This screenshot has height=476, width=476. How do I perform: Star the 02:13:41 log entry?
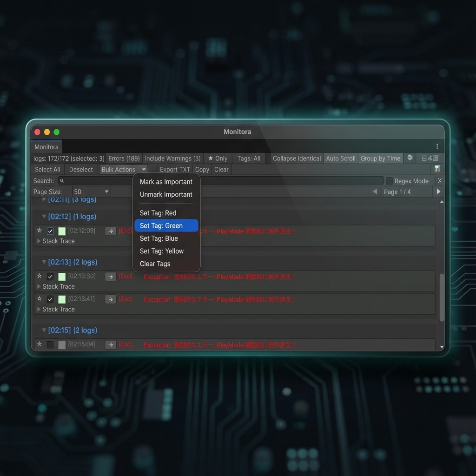click(x=40, y=299)
